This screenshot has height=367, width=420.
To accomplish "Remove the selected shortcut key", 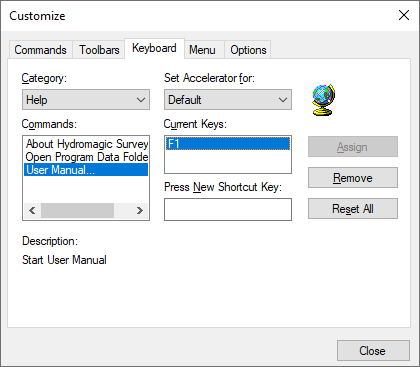I will [353, 178].
